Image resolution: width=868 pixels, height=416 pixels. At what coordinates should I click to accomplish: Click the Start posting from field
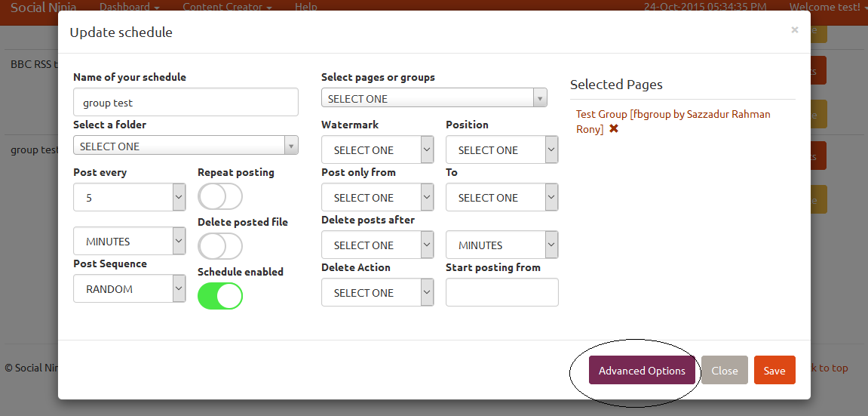pyautogui.click(x=501, y=292)
